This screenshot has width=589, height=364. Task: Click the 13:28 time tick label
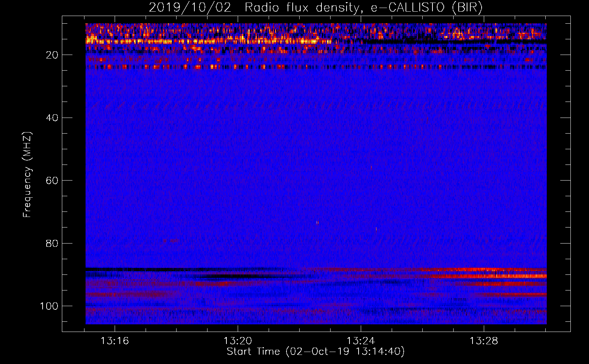click(x=484, y=341)
